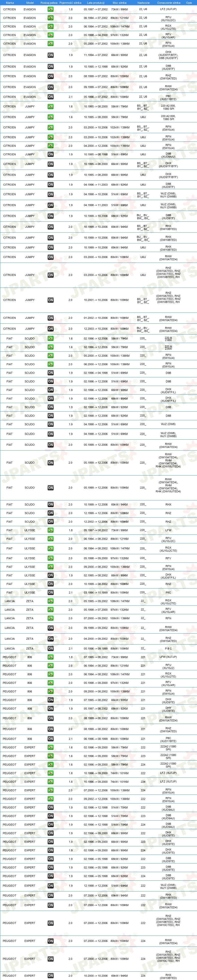Click diesel ON icon in Peugeot Expert WJZ row

point(50,886)
